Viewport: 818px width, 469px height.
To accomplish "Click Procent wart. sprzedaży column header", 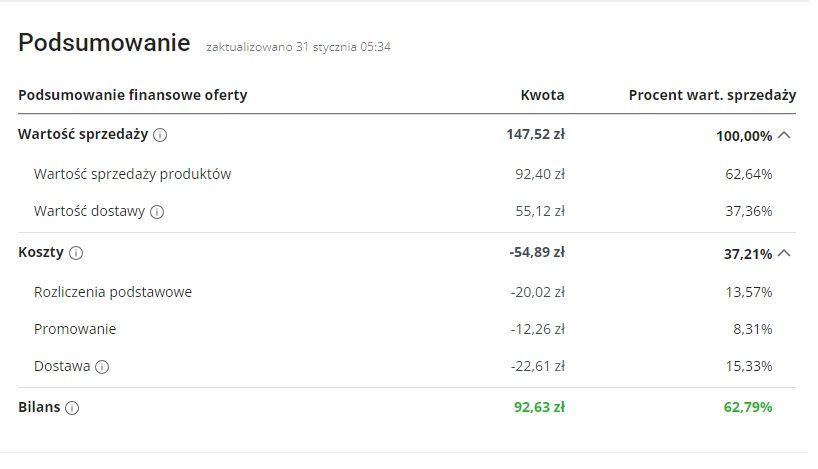I will click(x=713, y=95).
